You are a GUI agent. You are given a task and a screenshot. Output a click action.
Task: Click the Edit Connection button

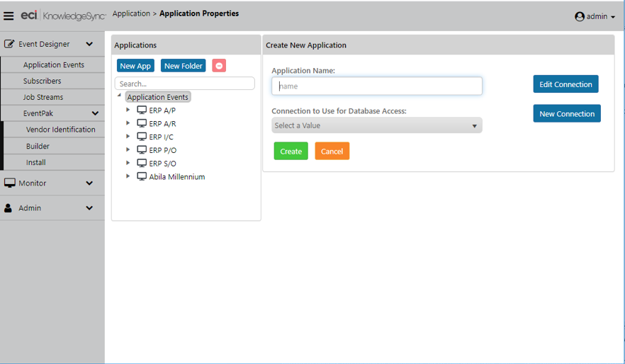(565, 84)
